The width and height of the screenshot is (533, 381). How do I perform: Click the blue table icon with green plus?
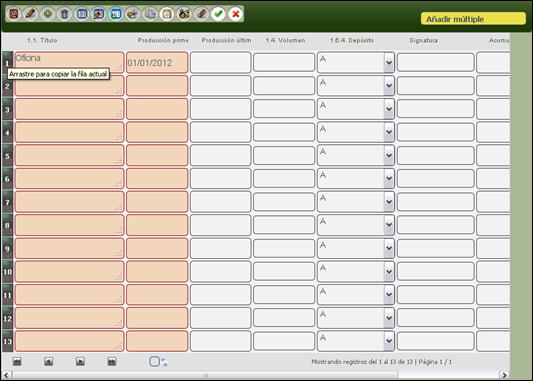pyautogui.click(x=116, y=14)
